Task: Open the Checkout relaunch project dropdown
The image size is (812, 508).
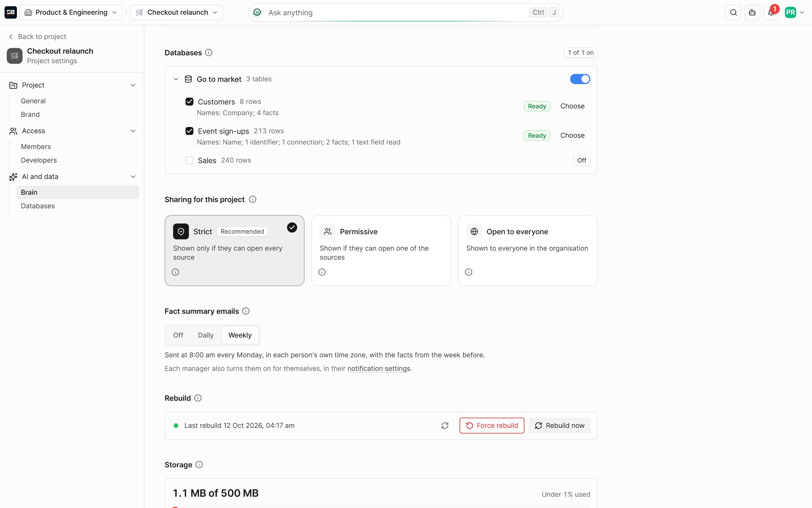Action: click(x=176, y=12)
